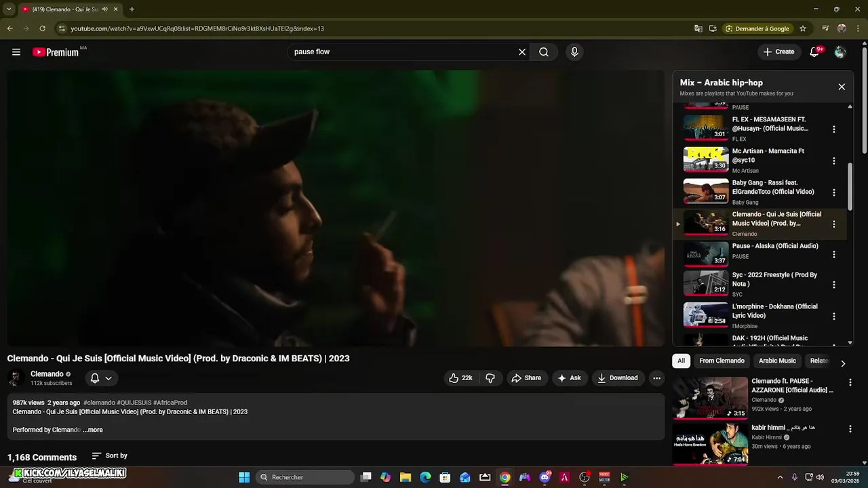The image size is (868, 488).
Task: Reload the page in browser
Action: (x=42, y=28)
